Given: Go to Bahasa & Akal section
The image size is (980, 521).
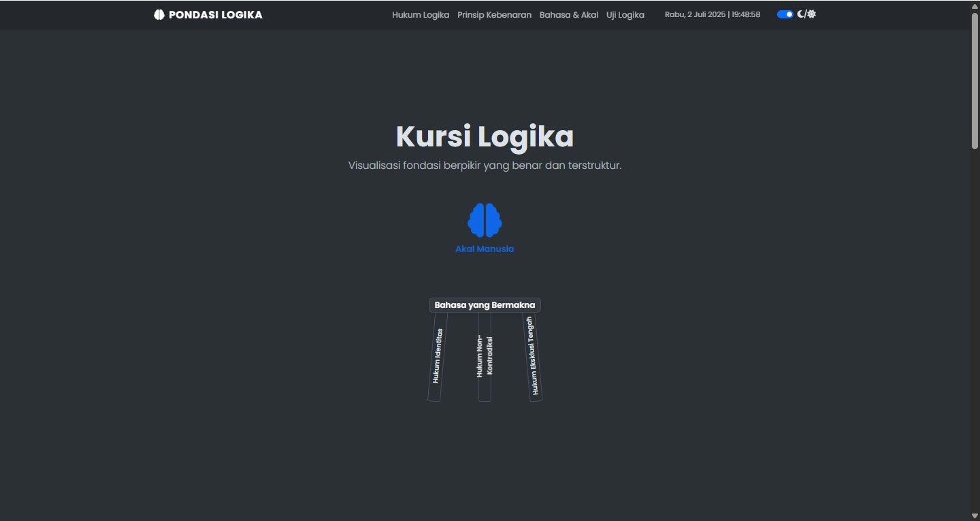Looking at the screenshot, I should [569, 14].
